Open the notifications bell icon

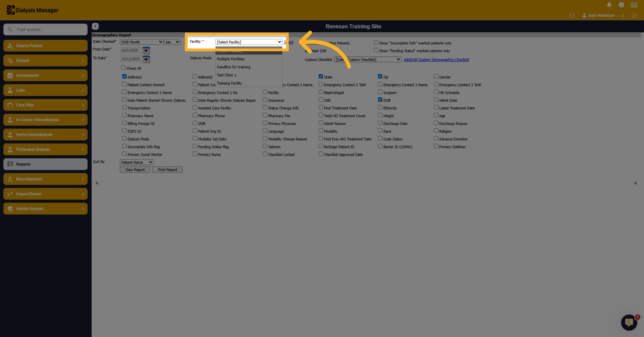pyautogui.click(x=609, y=5)
